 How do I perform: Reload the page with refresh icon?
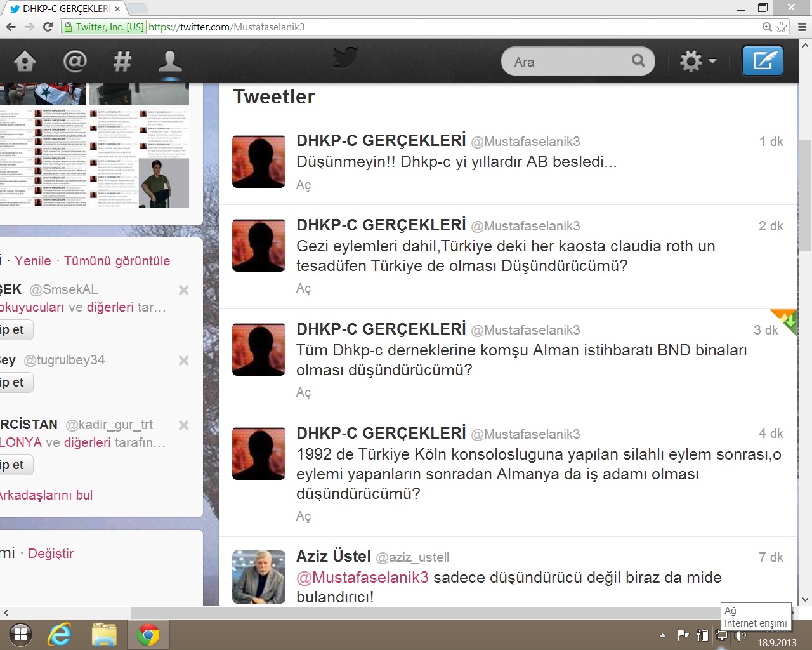pyautogui.click(x=48, y=27)
